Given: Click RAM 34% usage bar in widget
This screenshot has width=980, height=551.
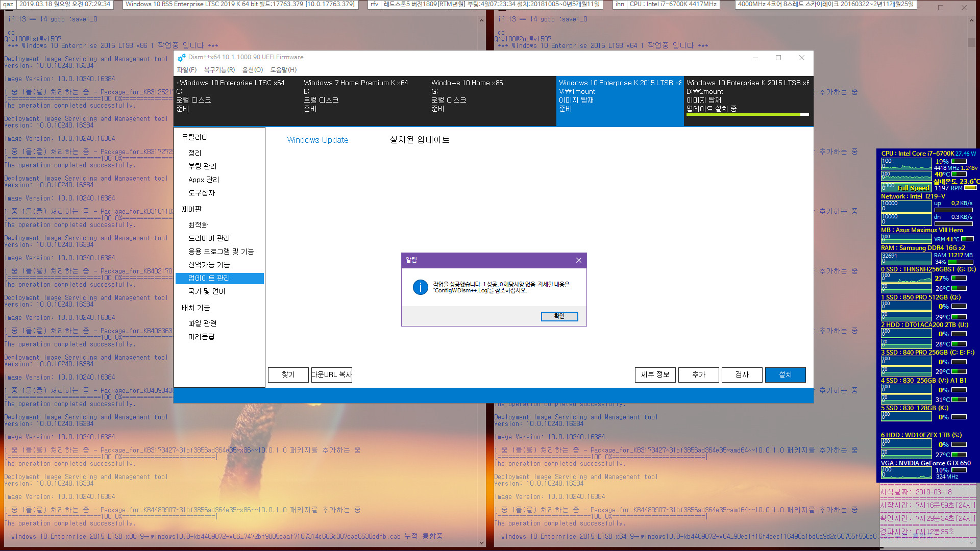Looking at the screenshot, I should (960, 262).
